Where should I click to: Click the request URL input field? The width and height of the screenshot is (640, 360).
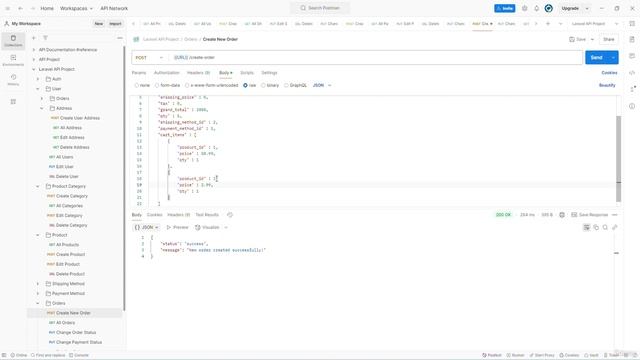376,58
